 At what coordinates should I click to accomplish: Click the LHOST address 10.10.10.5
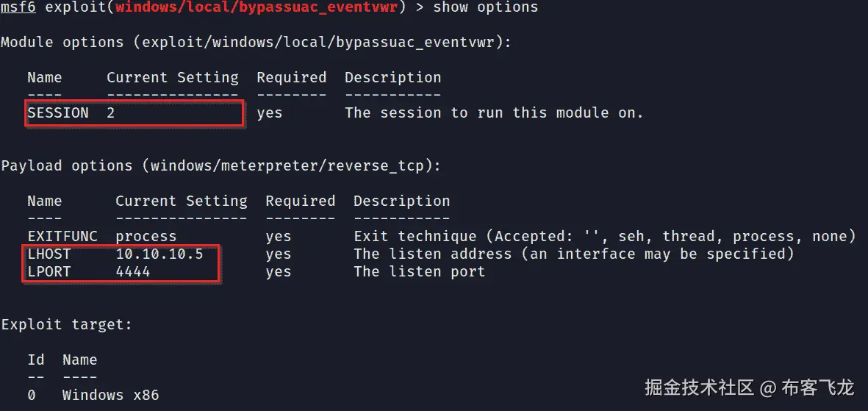(x=159, y=254)
